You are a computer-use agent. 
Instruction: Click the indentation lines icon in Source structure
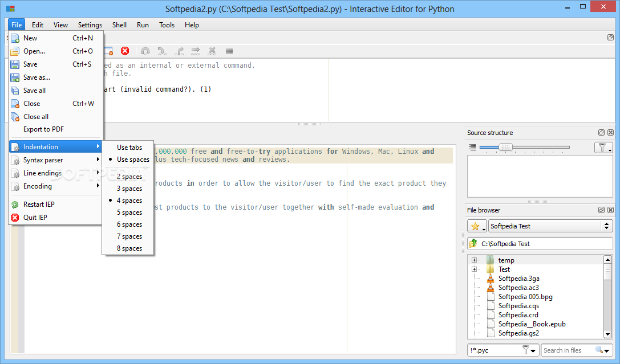[x=472, y=148]
